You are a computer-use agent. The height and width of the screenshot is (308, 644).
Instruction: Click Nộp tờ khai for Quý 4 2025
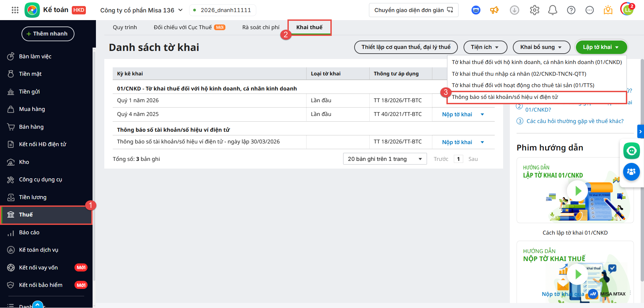(x=457, y=114)
